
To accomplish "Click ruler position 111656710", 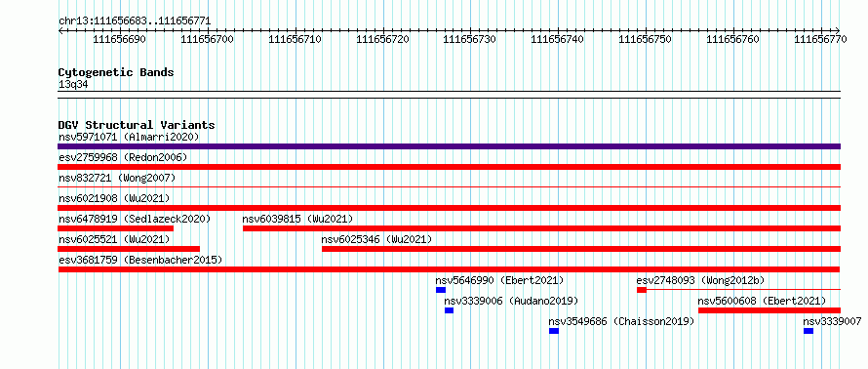I will point(296,39).
